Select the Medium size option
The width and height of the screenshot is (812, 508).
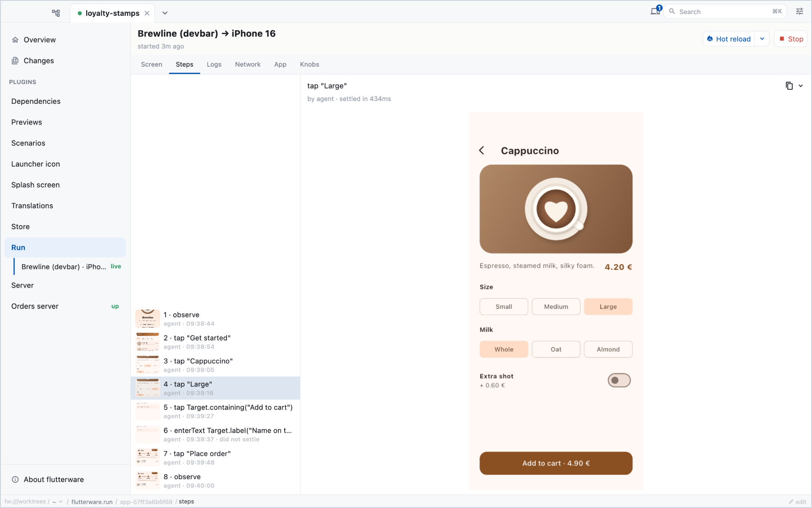pyautogui.click(x=556, y=307)
